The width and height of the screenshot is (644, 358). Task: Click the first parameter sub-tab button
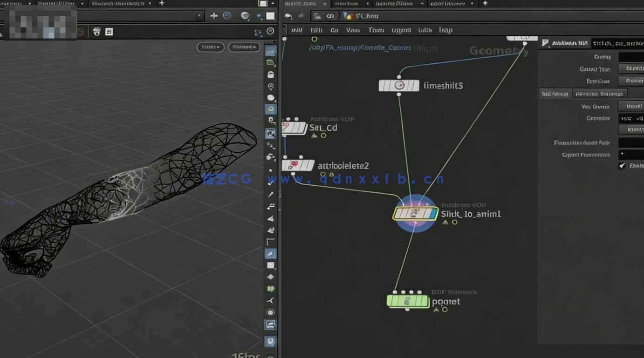[555, 94]
